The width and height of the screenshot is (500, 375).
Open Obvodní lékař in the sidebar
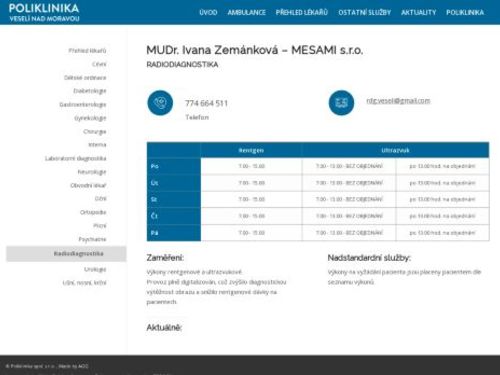point(88,185)
